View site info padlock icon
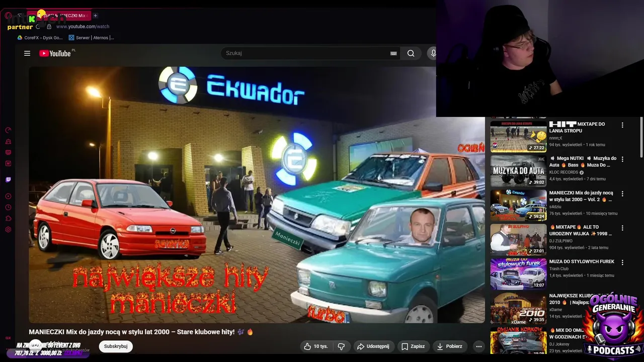Viewport: 644px width, 362px height. [x=49, y=27]
